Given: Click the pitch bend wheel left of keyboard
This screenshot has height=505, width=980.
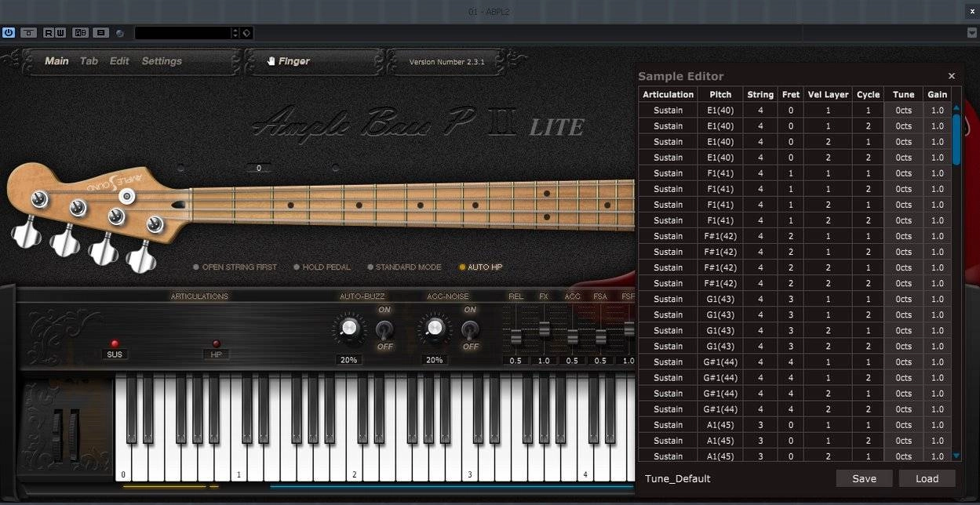Looking at the screenshot, I should [57, 435].
